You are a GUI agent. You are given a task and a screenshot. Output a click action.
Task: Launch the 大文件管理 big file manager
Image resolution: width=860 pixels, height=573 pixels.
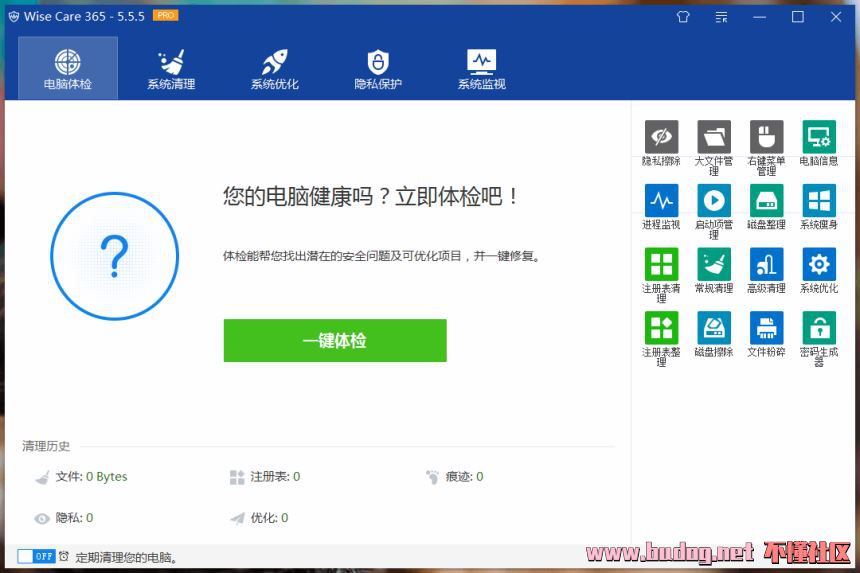click(x=714, y=138)
